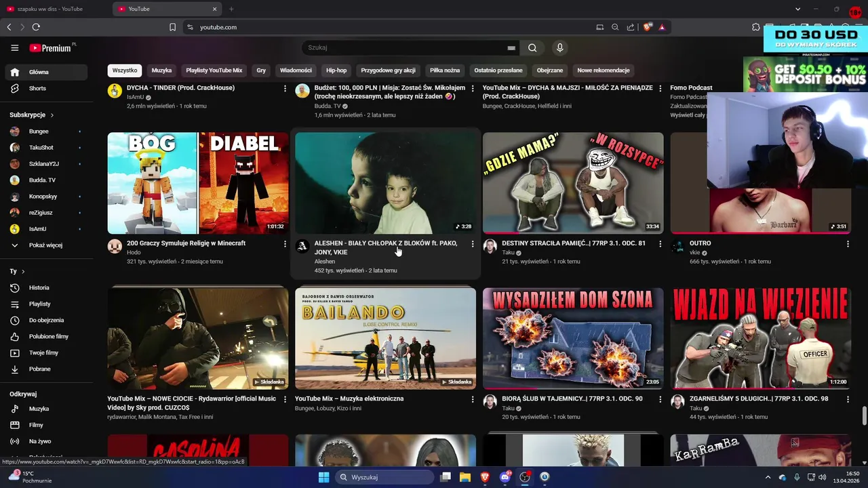
Task: Open browser tab list dropdown arrow
Action: pos(798,9)
